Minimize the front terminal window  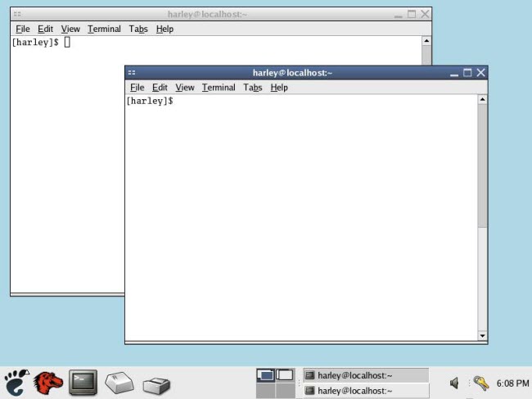(x=454, y=74)
